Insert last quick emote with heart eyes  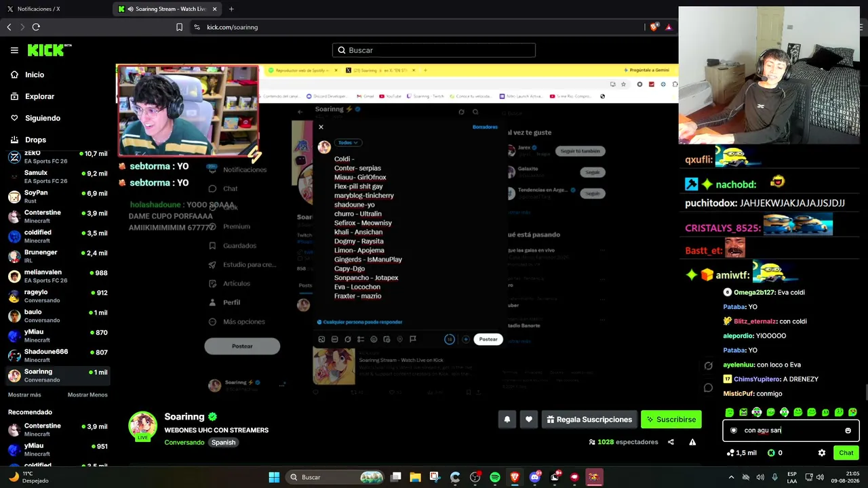pos(852,412)
